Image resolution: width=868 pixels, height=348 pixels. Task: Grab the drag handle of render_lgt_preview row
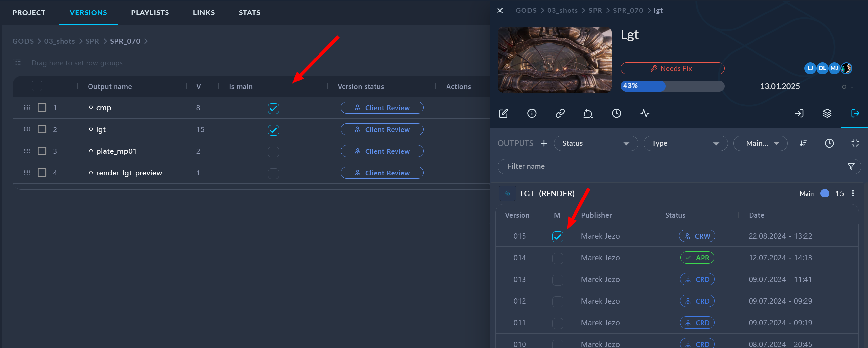coord(27,173)
